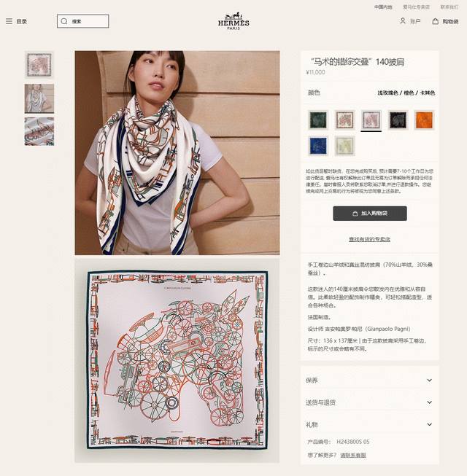The height and width of the screenshot is (476, 467).
Task: Select the dark green scarf swatch
Action: 318,120
